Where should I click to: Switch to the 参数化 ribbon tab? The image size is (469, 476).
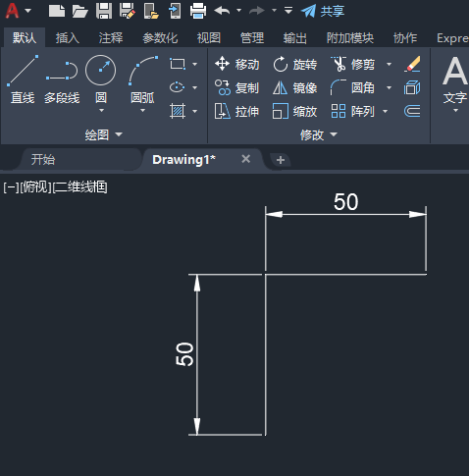(x=160, y=38)
